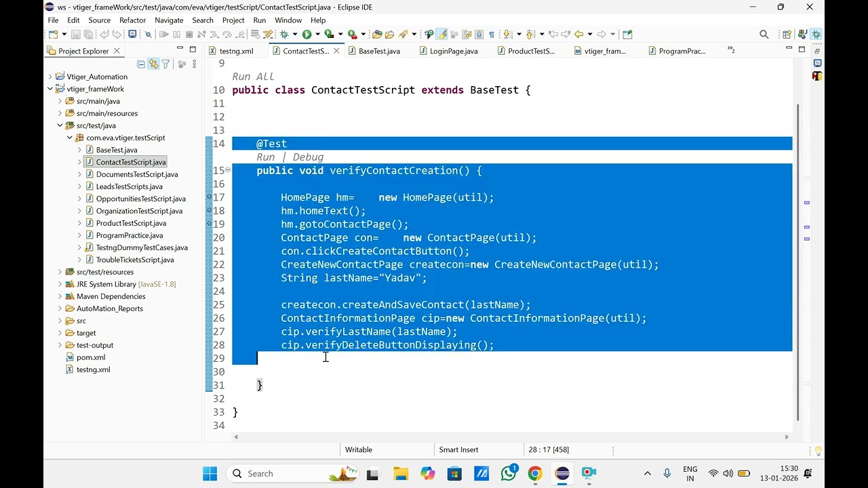Screen dimensions: 868x488
Task: Click the External Tools run icon
Action: tap(352, 34)
